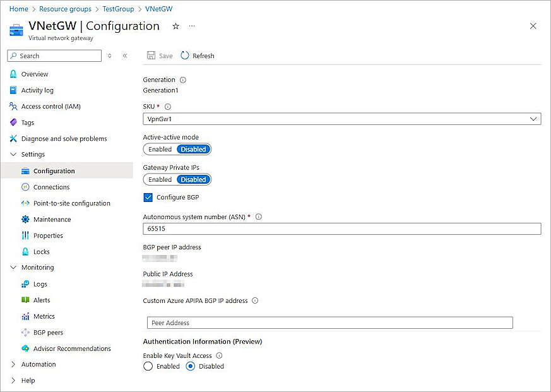
Task: Uncheck the Configure BGP checkbox
Action: [x=148, y=196]
